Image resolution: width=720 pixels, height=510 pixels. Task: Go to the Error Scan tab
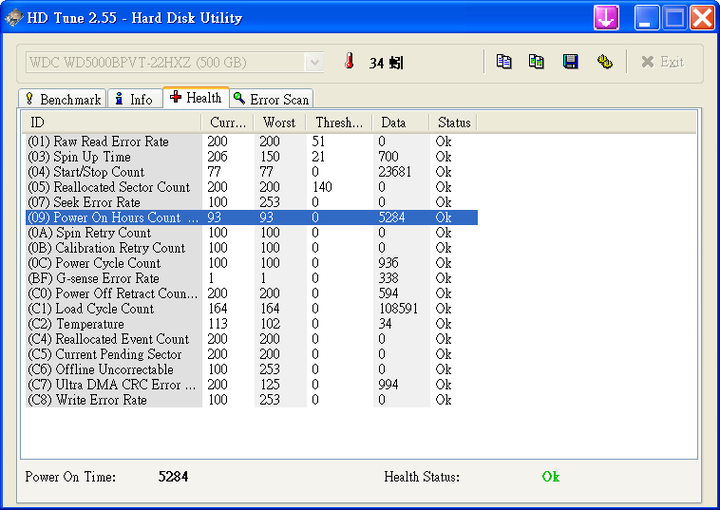(271, 99)
